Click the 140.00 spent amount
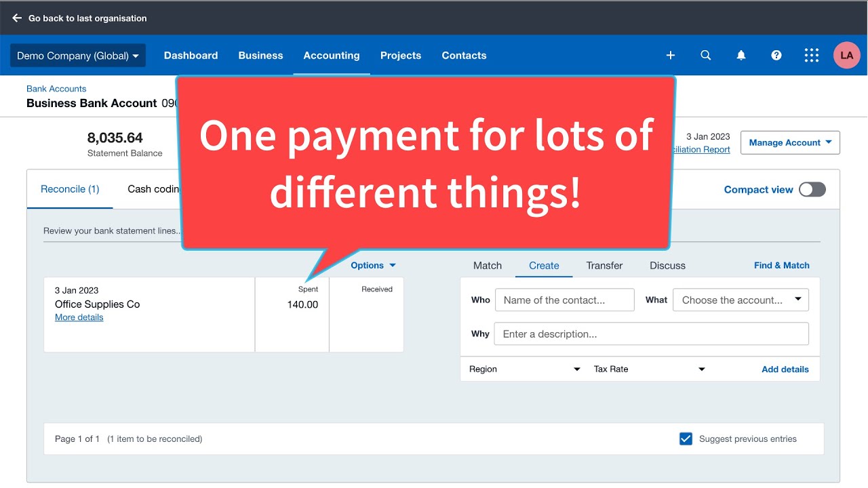This screenshot has width=868, height=488. pos(302,304)
